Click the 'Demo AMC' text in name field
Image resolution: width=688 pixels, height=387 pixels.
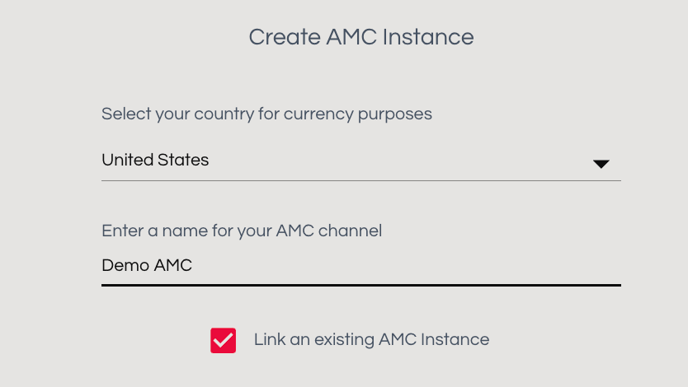147,265
